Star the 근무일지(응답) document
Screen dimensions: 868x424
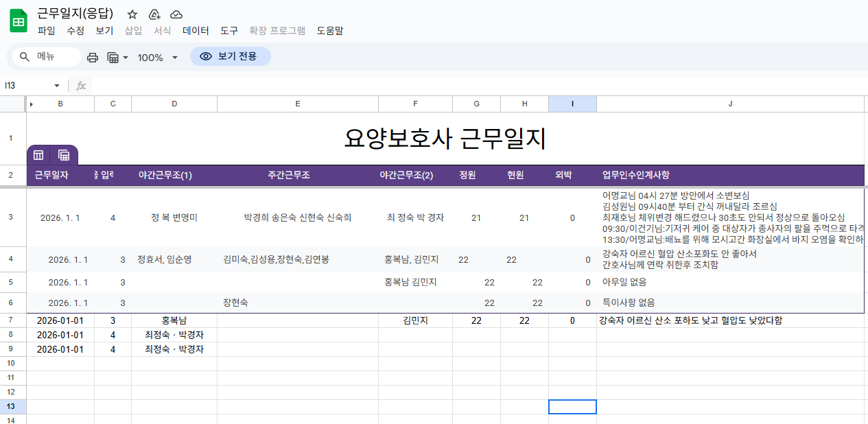pos(132,14)
